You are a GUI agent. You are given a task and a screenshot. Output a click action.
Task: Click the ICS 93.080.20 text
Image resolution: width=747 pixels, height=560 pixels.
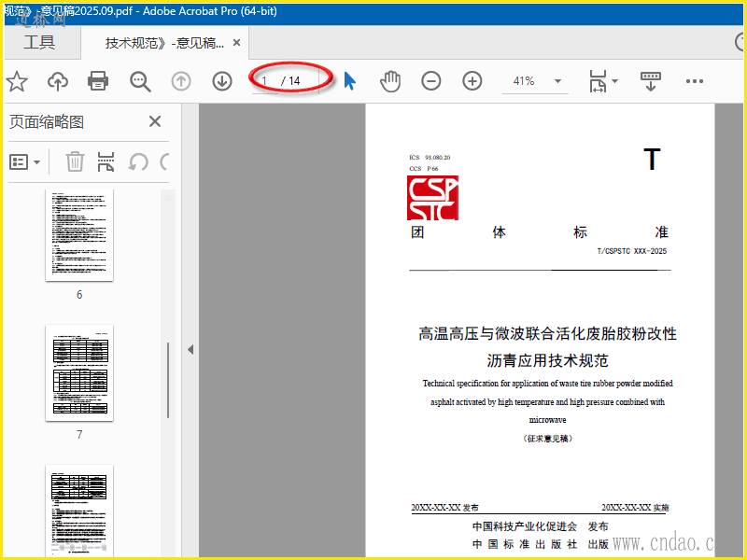(x=430, y=157)
